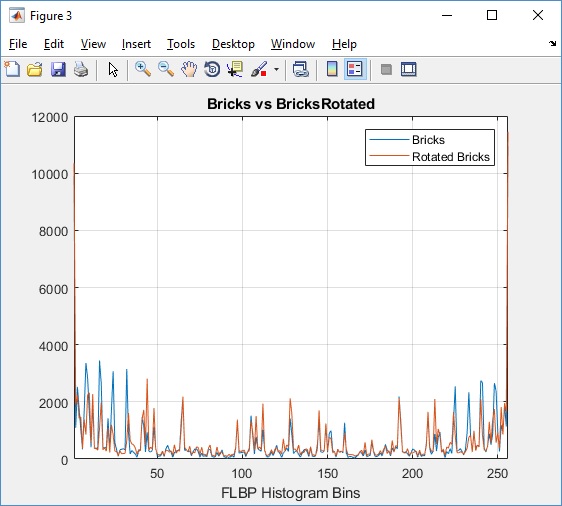Open a file with the folder icon
This screenshot has width=562, height=506.
[x=35, y=69]
